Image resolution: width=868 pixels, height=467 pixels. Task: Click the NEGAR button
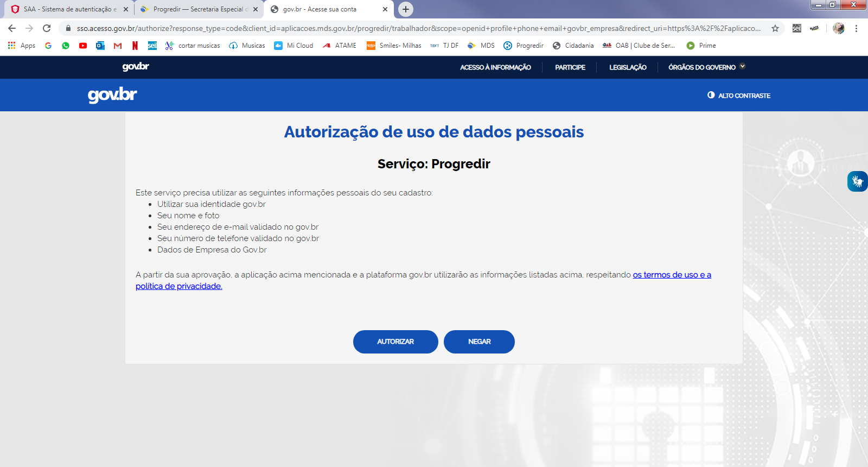(x=479, y=342)
